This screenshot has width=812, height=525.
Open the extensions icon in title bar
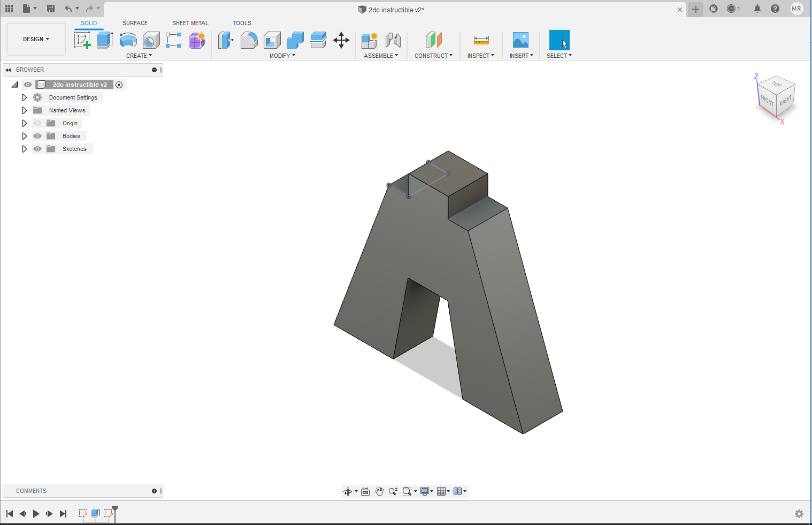714,9
